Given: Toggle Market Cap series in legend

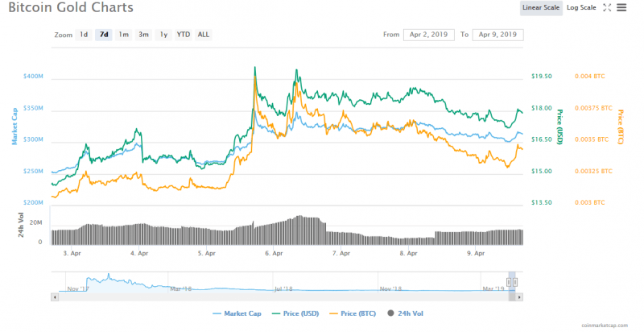Looking at the screenshot, I should [237, 313].
